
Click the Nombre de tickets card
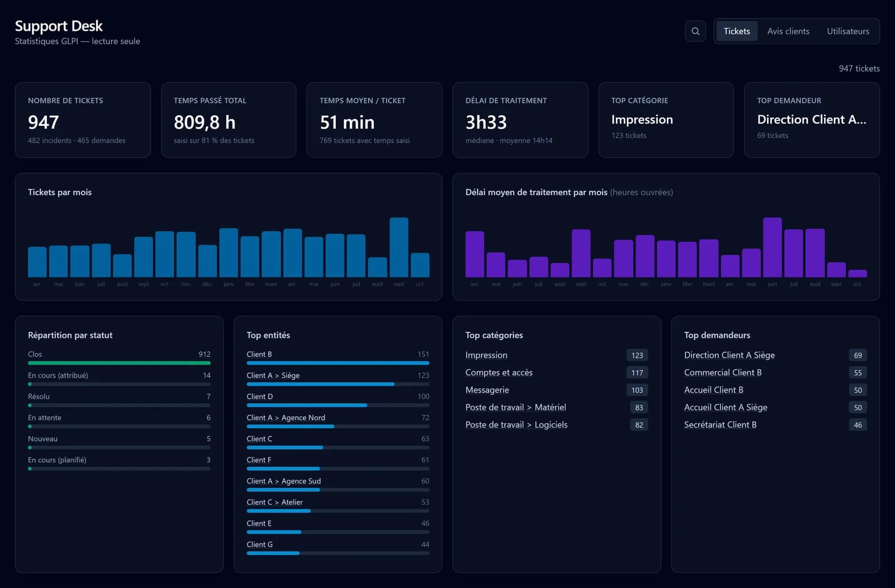(x=83, y=120)
